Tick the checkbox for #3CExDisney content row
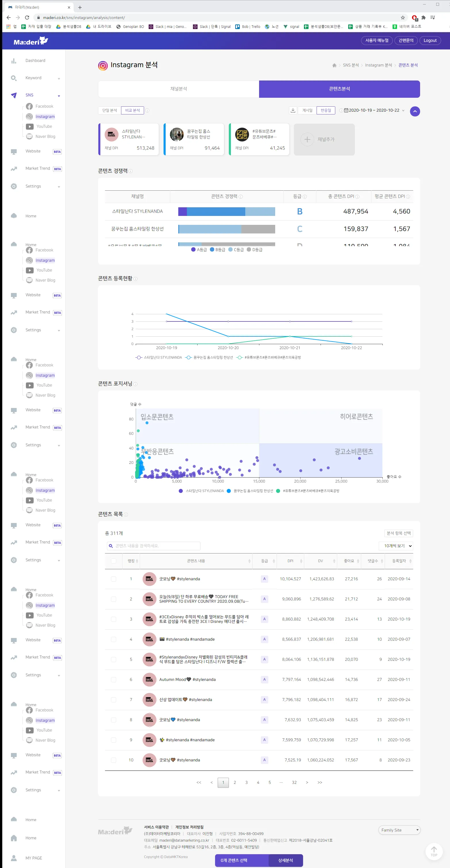 pos(114,619)
